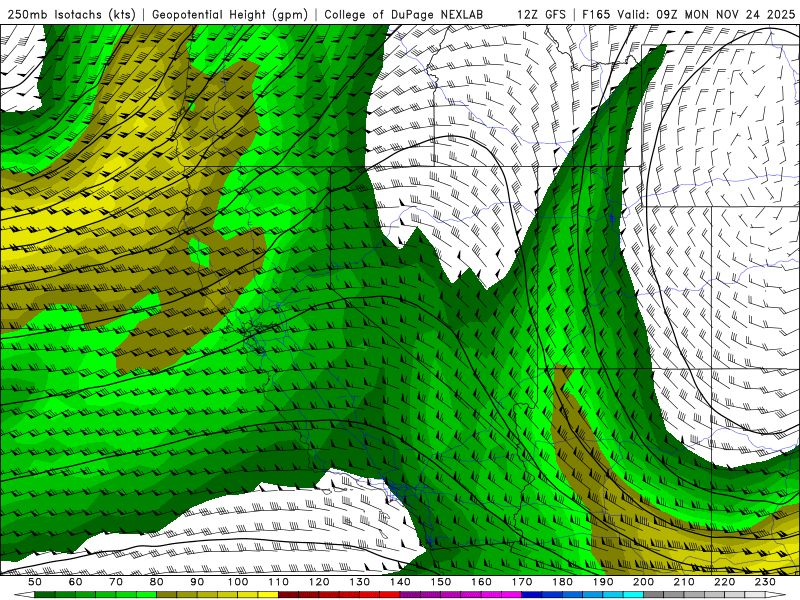
Task: Click the '200' label on the color scale
Action: tap(643, 582)
